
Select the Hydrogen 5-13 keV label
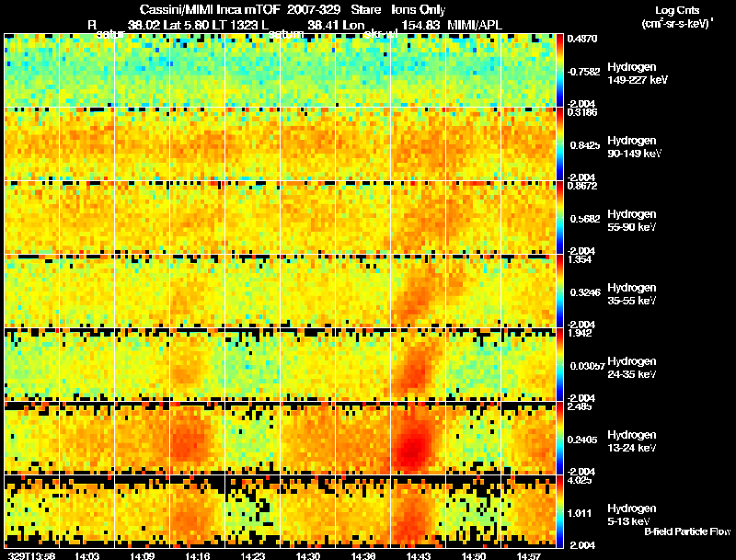[x=632, y=515]
